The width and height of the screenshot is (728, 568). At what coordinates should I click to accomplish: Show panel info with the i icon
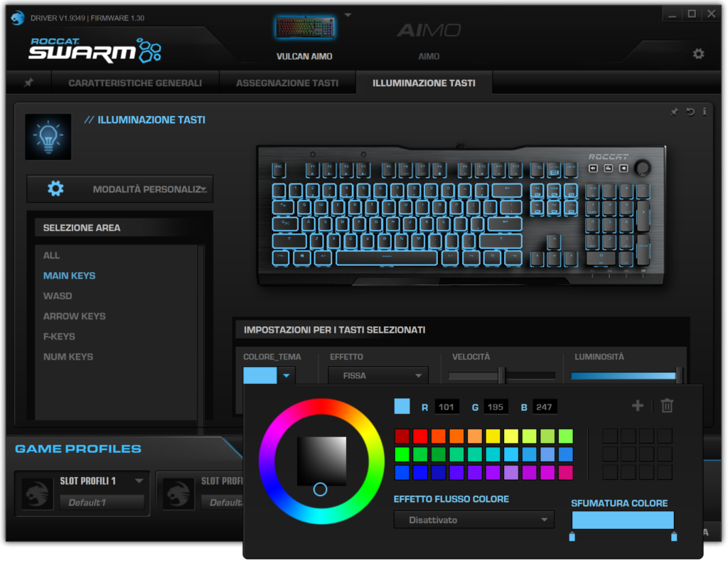705,112
